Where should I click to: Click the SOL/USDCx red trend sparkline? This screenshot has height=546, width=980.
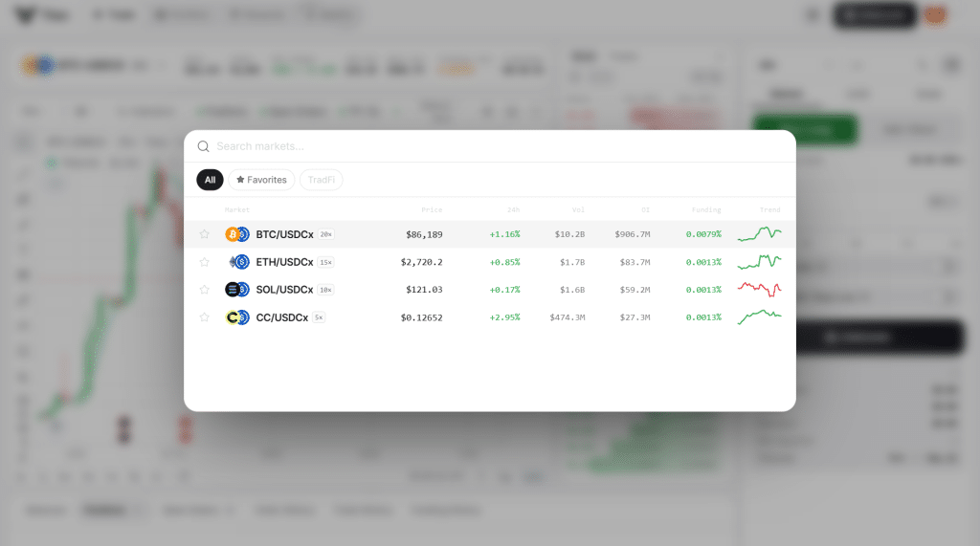[x=759, y=289]
